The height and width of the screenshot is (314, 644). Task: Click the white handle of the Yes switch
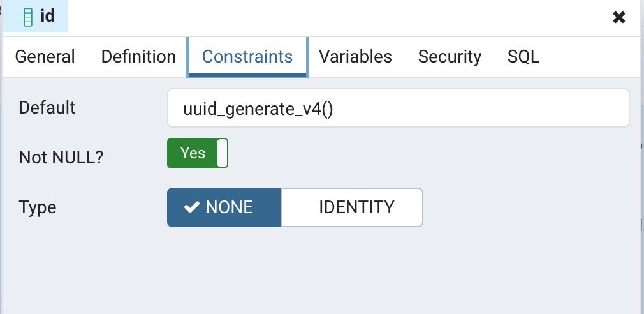(221, 154)
